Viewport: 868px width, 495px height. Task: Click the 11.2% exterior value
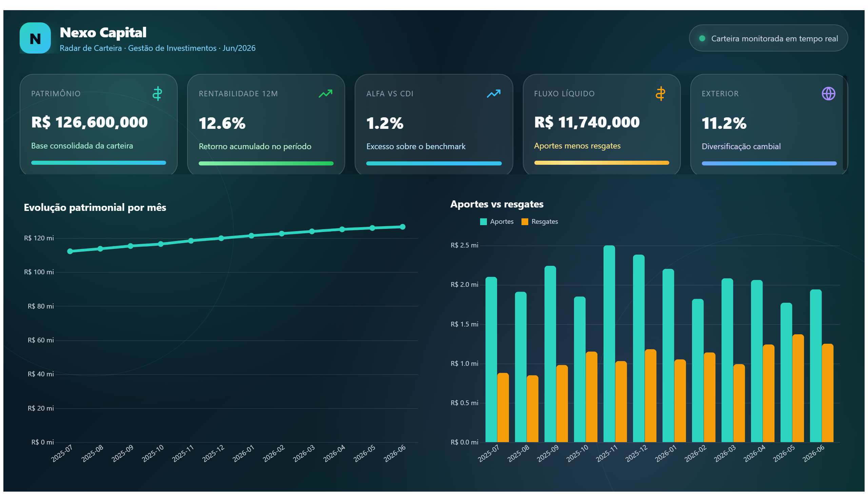(724, 123)
